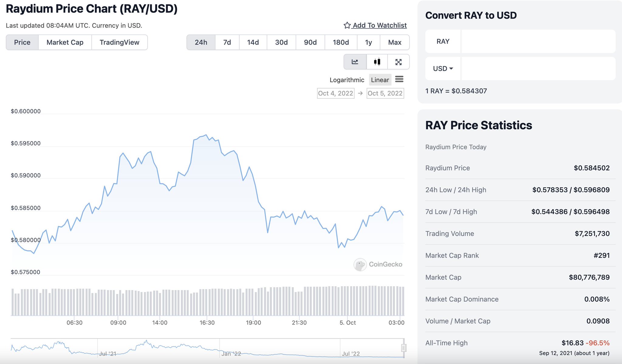622x364 pixels.
Task: Click the Trading Volume value $7,251,730
Action: click(x=592, y=233)
